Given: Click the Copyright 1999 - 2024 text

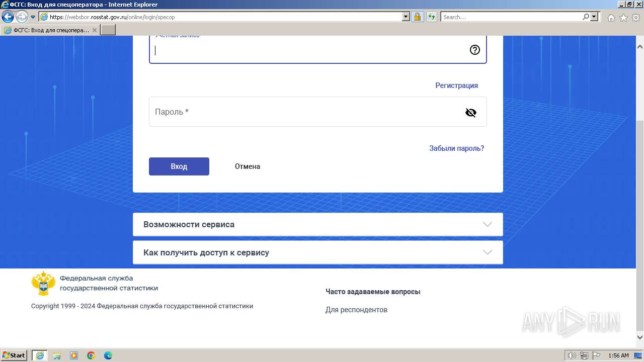Looking at the screenshot, I should tap(142, 306).
